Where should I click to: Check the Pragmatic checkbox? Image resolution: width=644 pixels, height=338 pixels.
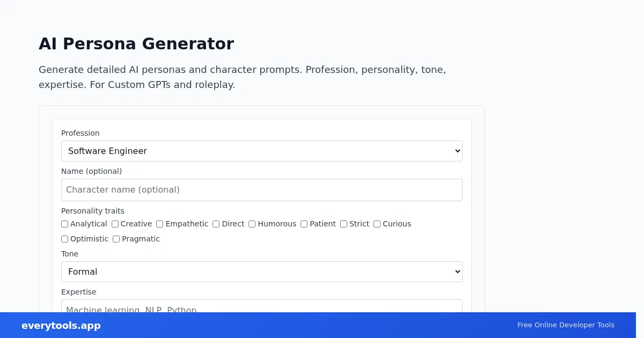pos(116,239)
